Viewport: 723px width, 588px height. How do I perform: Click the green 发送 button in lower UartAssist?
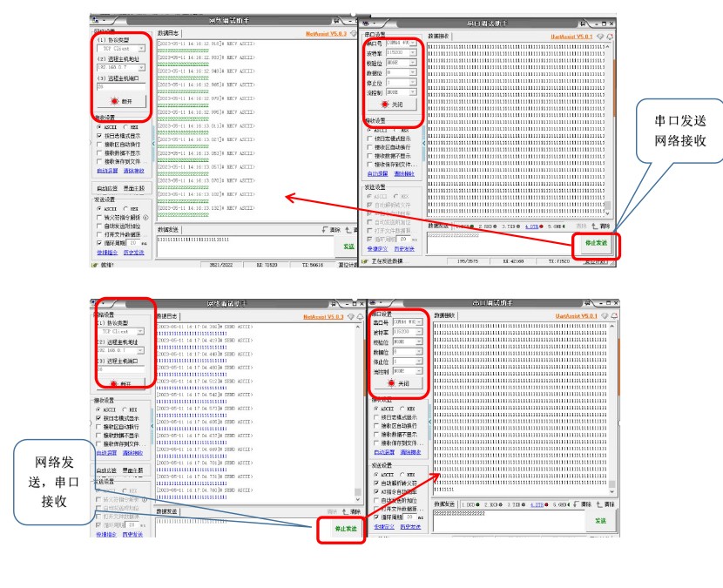[x=600, y=521]
